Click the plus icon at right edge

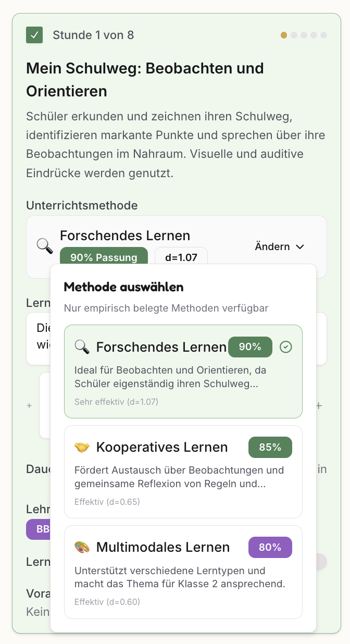coord(319,405)
